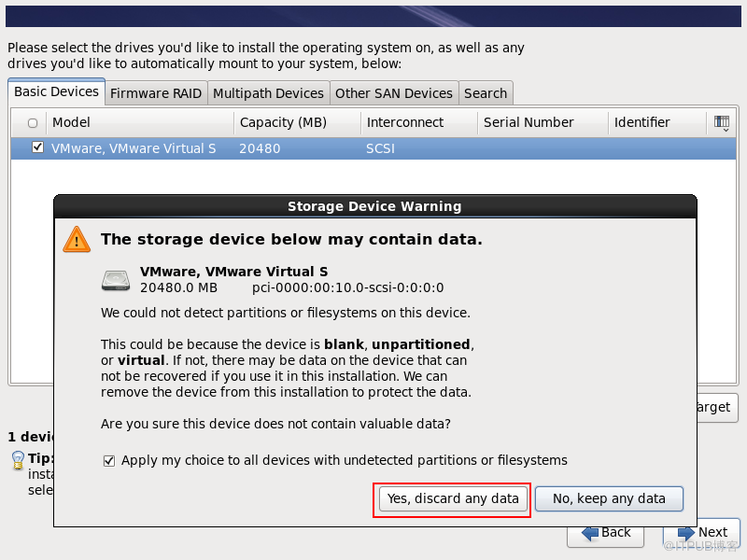Image resolution: width=747 pixels, height=560 pixels.
Task: Toggle the 'Apply my choice to all devices' checkbox
Action: pos(109,460)
